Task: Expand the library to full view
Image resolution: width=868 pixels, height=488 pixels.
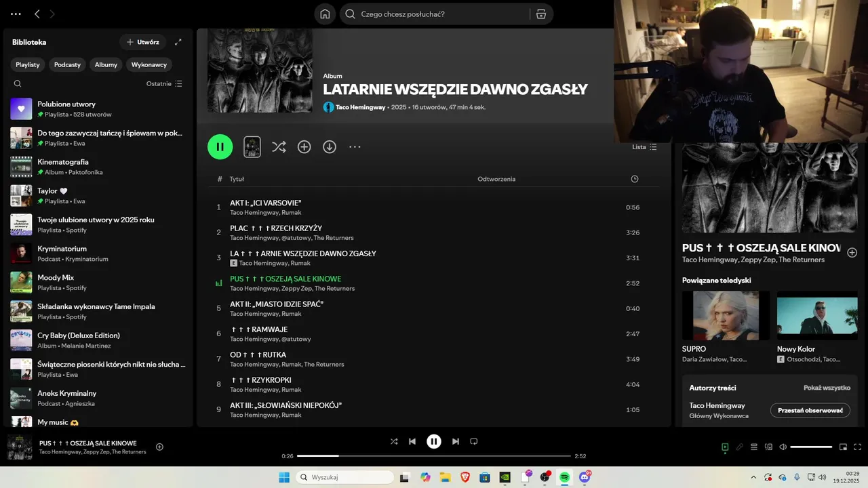Action: 178,42
